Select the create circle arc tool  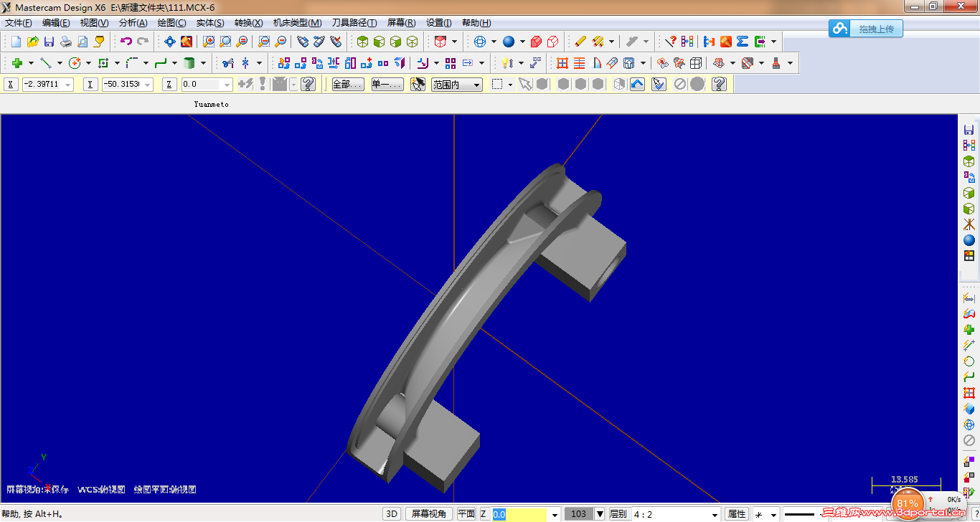pyautogui.click(x=75, y=63)
